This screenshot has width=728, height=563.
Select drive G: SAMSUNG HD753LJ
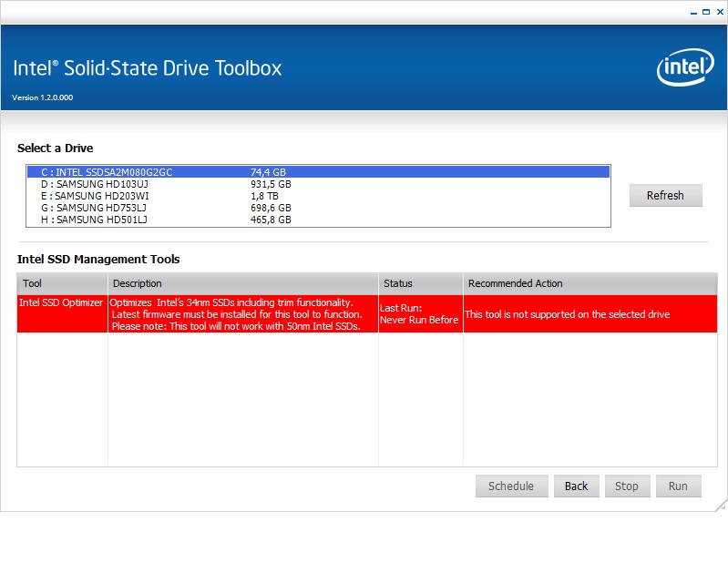pos(318,208)
